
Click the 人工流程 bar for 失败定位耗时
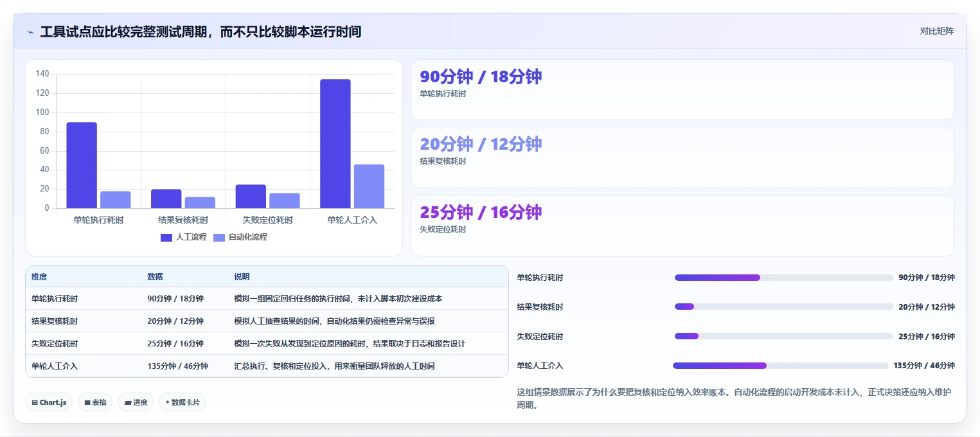pos(251,197)
